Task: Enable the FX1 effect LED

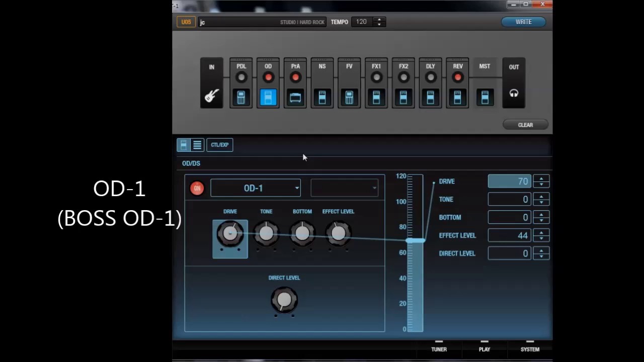Action: coord(376,77)
